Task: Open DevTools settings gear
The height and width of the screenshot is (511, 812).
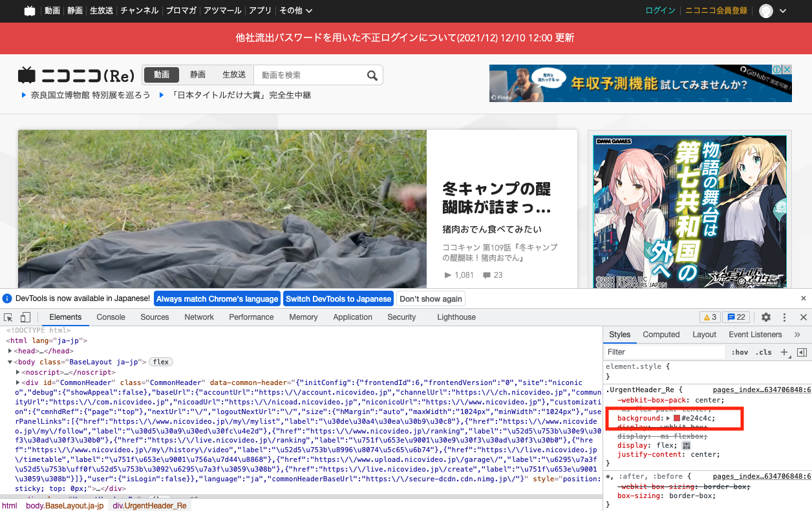Action: [x=766, y=317]
